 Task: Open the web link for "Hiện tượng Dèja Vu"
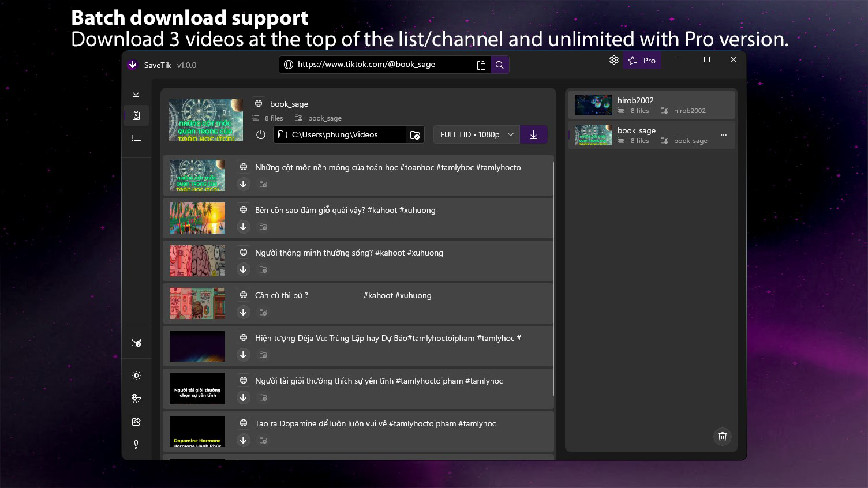click(244, 337)
